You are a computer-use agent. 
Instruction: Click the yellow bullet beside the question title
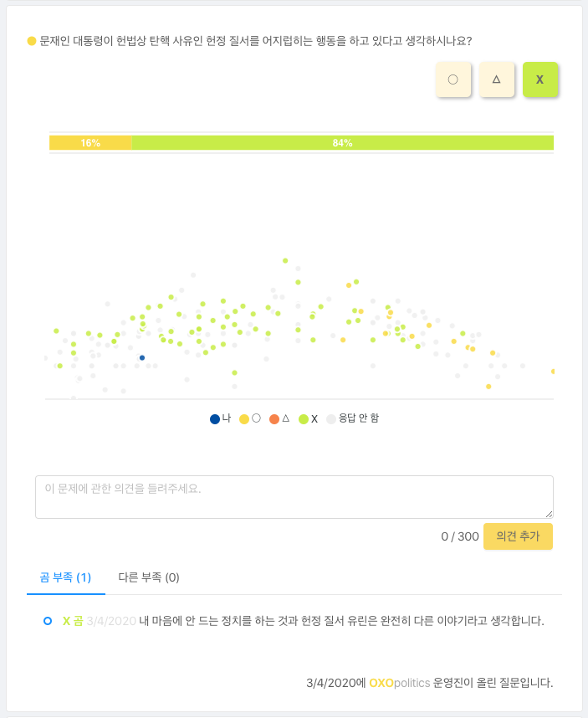click(x=32, y=41)
